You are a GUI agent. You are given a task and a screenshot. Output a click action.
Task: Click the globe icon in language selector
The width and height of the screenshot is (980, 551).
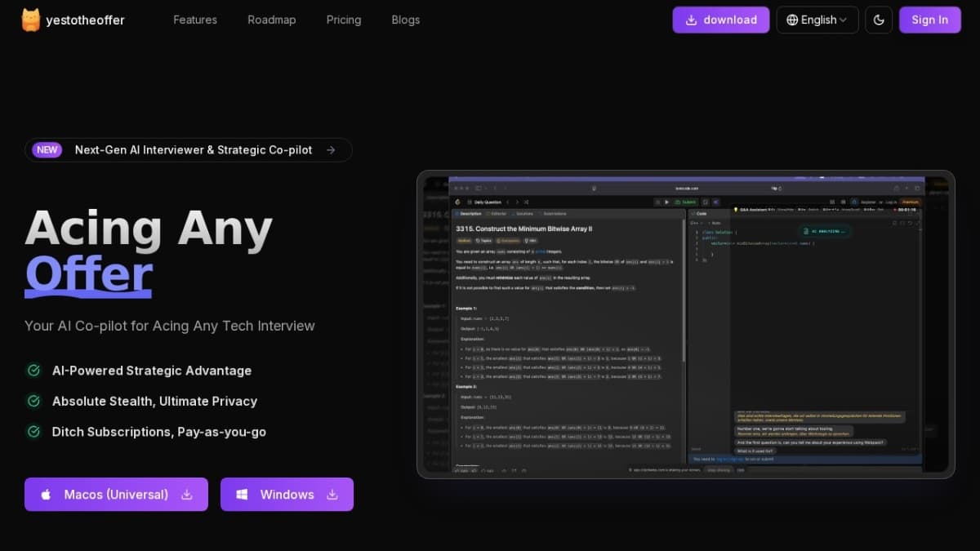point(792,20)
